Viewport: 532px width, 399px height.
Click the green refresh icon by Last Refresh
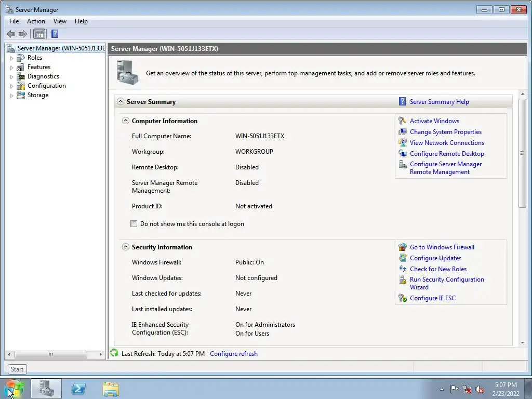tap(114, 353)
